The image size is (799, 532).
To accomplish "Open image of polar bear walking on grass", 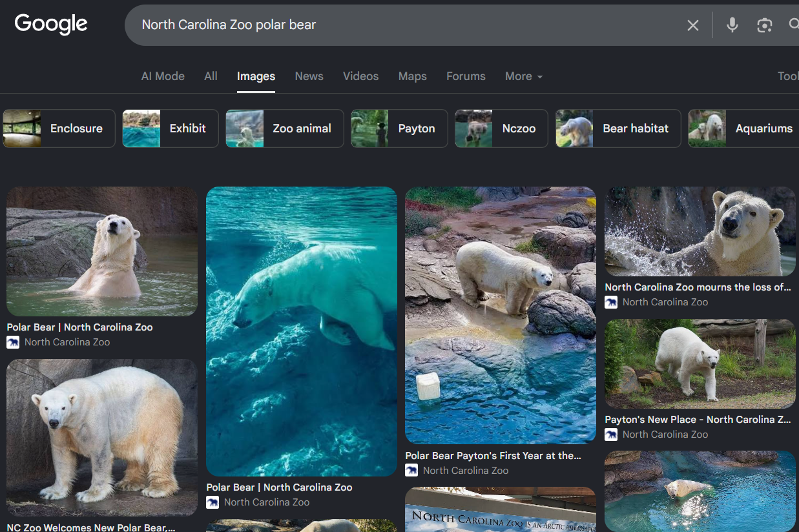I will [700, 364].
